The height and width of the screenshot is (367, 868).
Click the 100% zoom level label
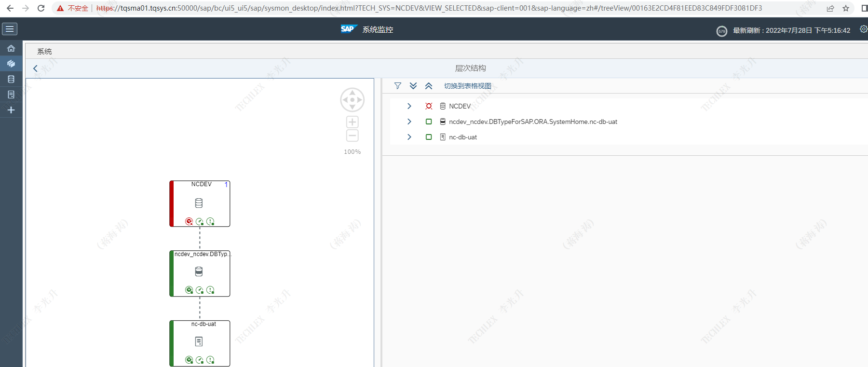pyautogui.click(x=352, y=152)
